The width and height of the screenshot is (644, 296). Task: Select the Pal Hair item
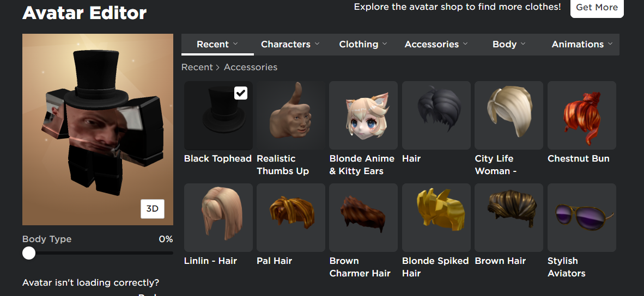pyautogui.click(x=291, y=217)
